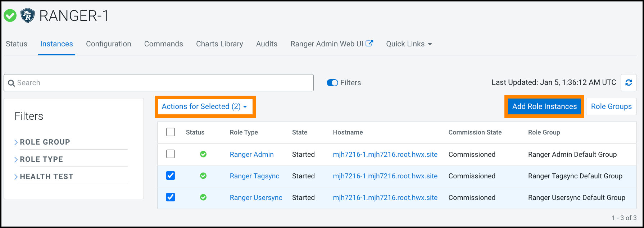This screenshot has width=644, height=228.
Task: Toggle the Filters switch off
Action: [332, 83]
